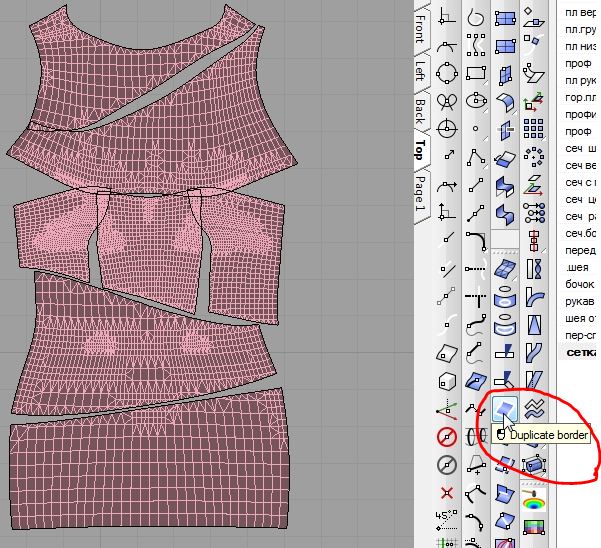
Task: Select the polar array icon
Action: point(535,156)
